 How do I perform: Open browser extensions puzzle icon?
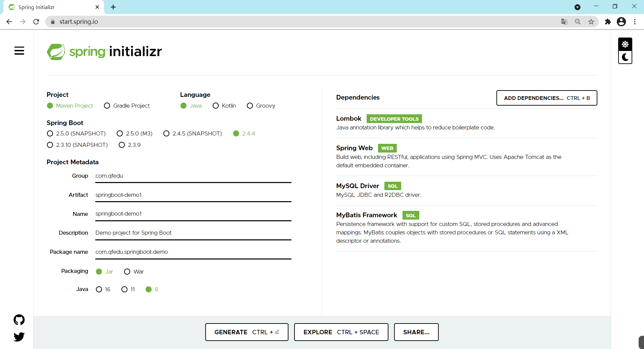[608, 22]
